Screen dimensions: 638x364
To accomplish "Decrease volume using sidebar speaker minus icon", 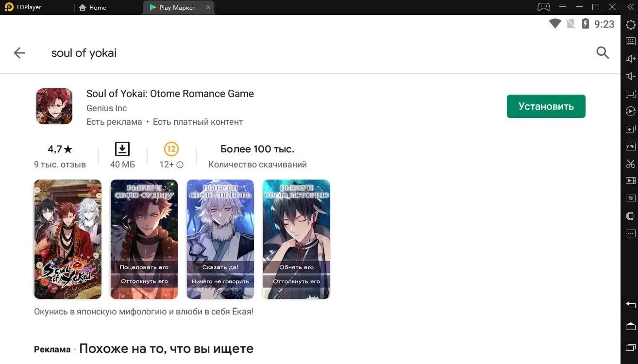I will [x=630, y=76].
